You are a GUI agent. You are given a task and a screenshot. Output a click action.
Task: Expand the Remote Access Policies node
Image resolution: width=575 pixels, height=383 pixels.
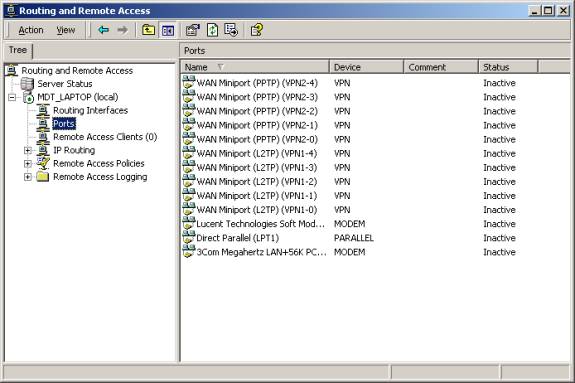coord(28,164)
